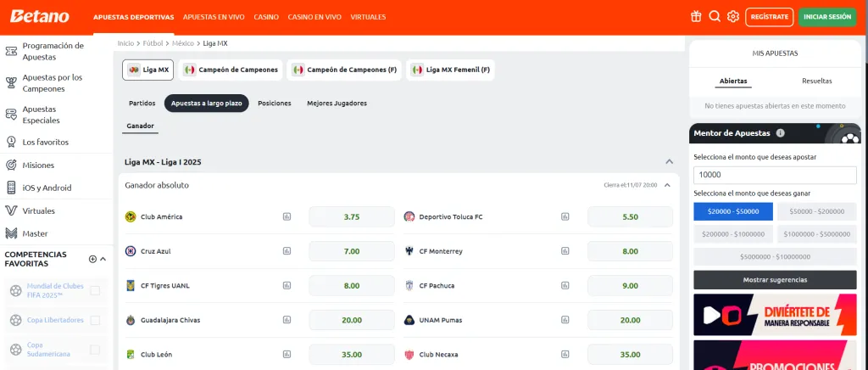This screenshot has width=868, height=370.
Task: Select the $50000 - $200000 winnings range
Action: click(816, 211)
